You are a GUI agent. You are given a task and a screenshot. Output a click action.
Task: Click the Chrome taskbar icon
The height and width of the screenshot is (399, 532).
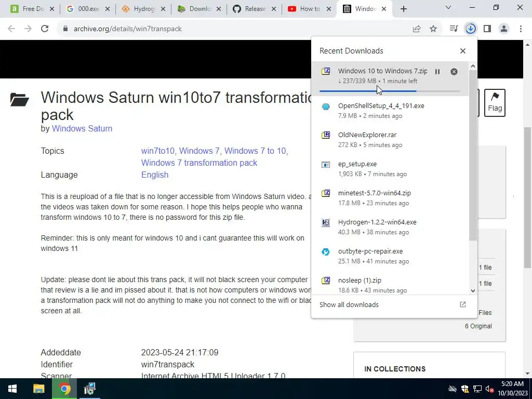coord(64,389)
